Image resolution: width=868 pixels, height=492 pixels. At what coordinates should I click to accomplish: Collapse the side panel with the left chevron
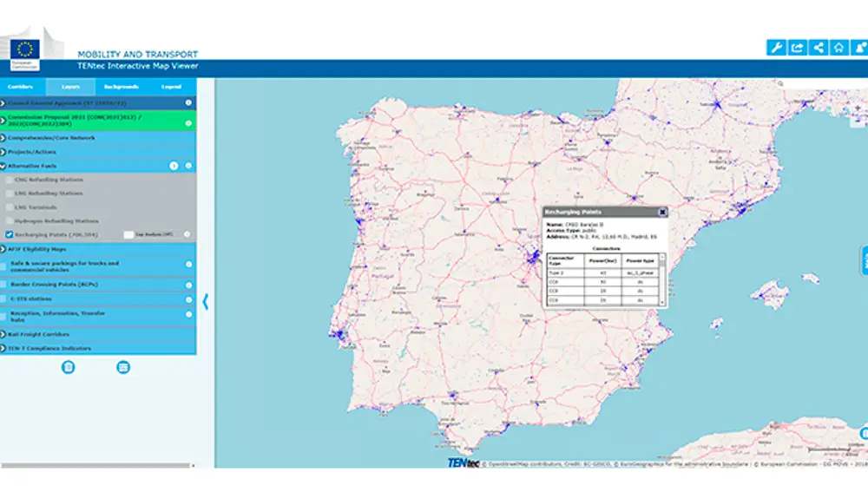206,302
